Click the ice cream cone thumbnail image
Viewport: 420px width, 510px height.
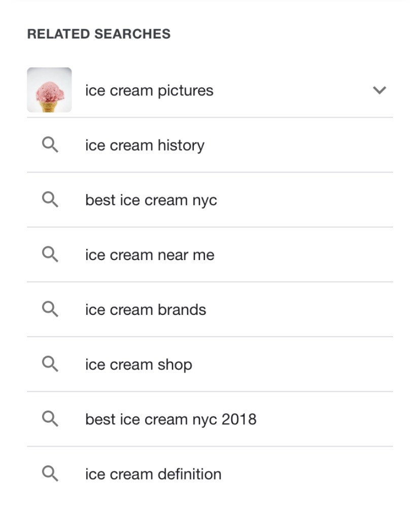[49, 90]
